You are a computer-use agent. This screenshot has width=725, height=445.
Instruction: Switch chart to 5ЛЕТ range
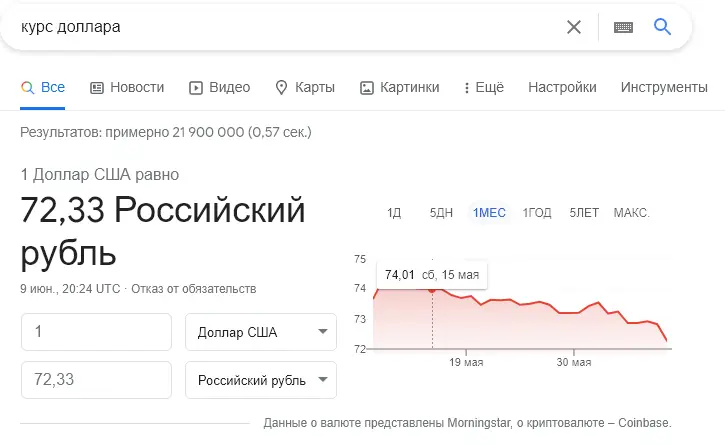pyautogui.click(x=584, y=213)
